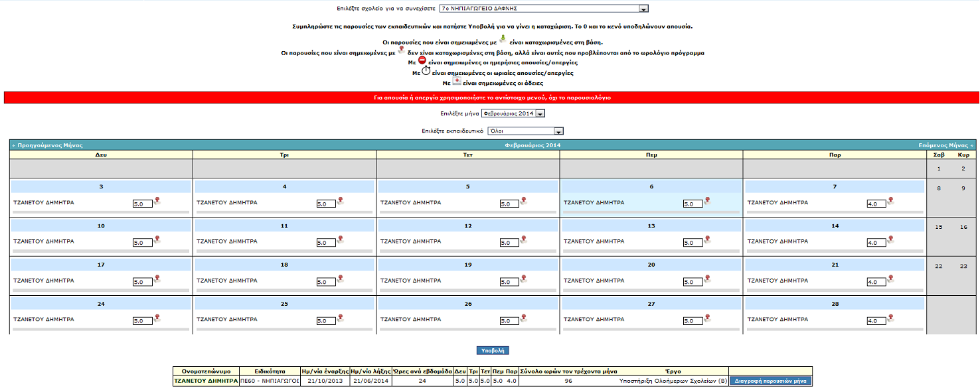The height and width of the screenshot is (390, 980).
Task: Click the weekly hours value 24
Action: pos(422,381)
